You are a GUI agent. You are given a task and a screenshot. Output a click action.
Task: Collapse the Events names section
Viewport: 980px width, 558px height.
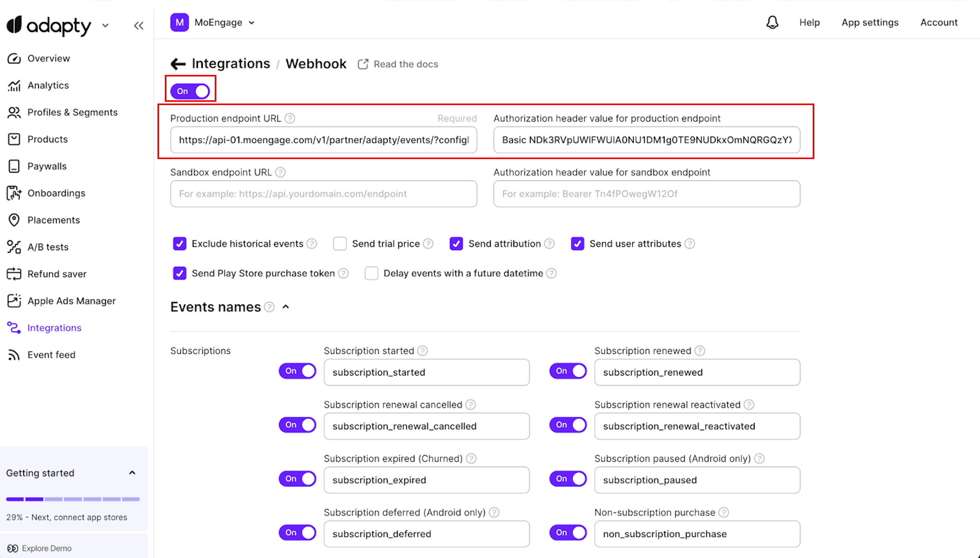(286, 307)
